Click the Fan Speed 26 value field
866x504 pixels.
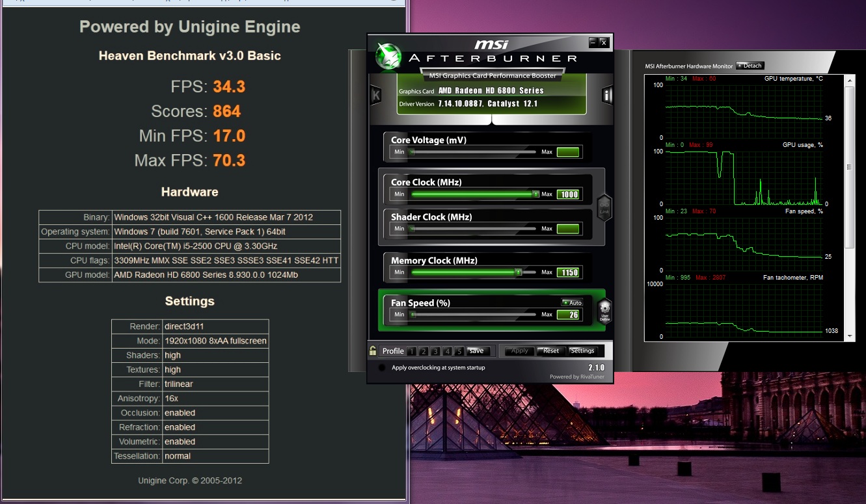(x=568, y=315)
